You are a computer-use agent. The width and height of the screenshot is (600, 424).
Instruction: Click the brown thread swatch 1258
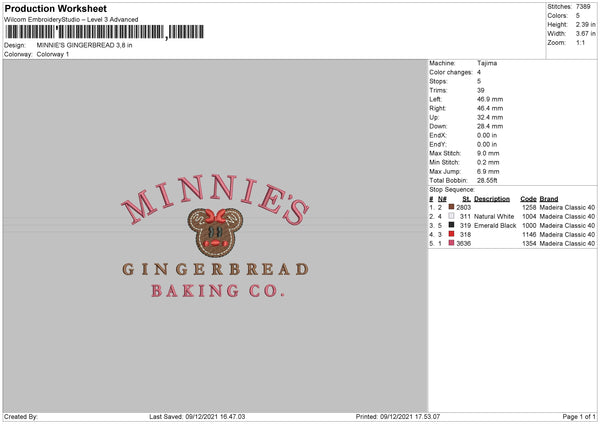(x=451, y=207)
